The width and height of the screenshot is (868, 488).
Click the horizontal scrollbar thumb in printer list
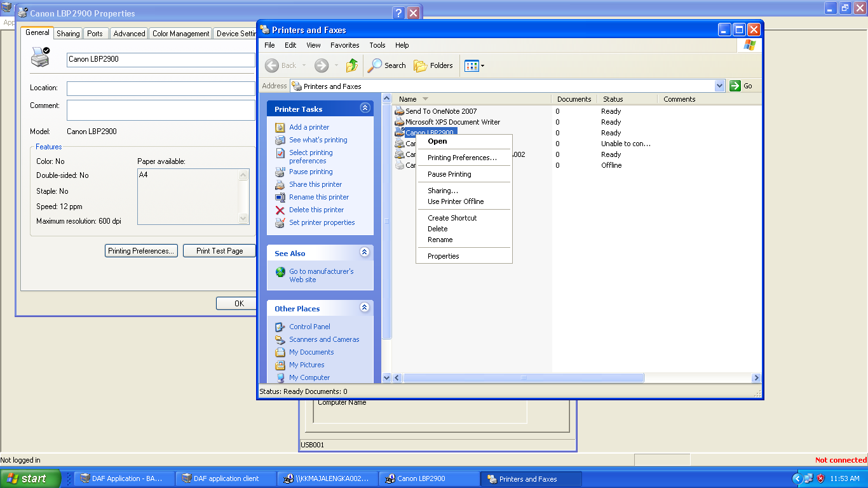tap(523, 377)
